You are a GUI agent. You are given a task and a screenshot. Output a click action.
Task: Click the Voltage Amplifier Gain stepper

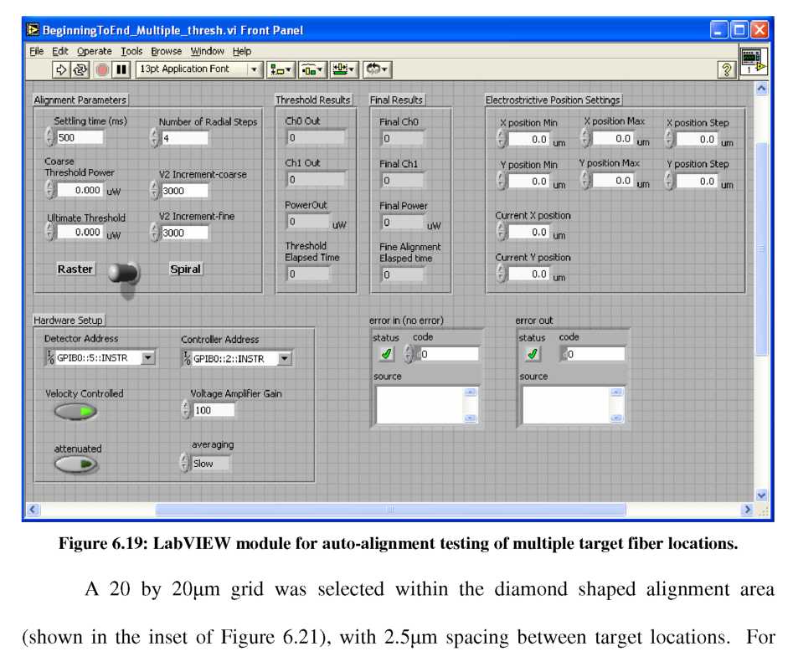(x=186, y=410)
